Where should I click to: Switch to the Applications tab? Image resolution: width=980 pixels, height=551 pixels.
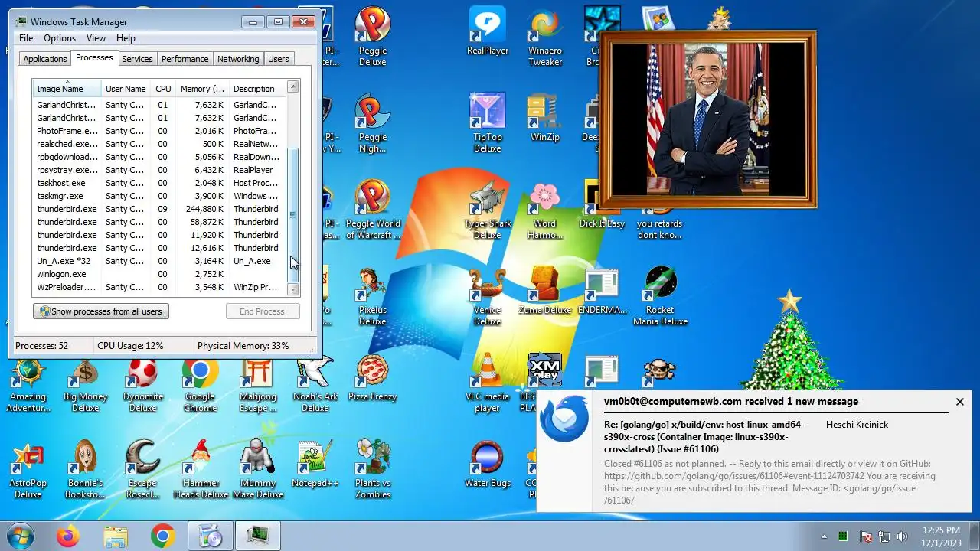[45, 59]
